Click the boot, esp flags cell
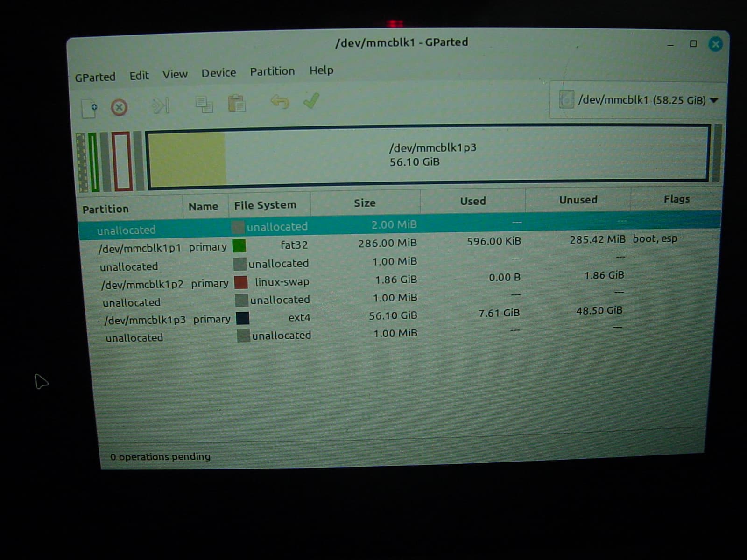Image resolution: width=747 pixels, height=560 pixels. [x=655, y=238]
